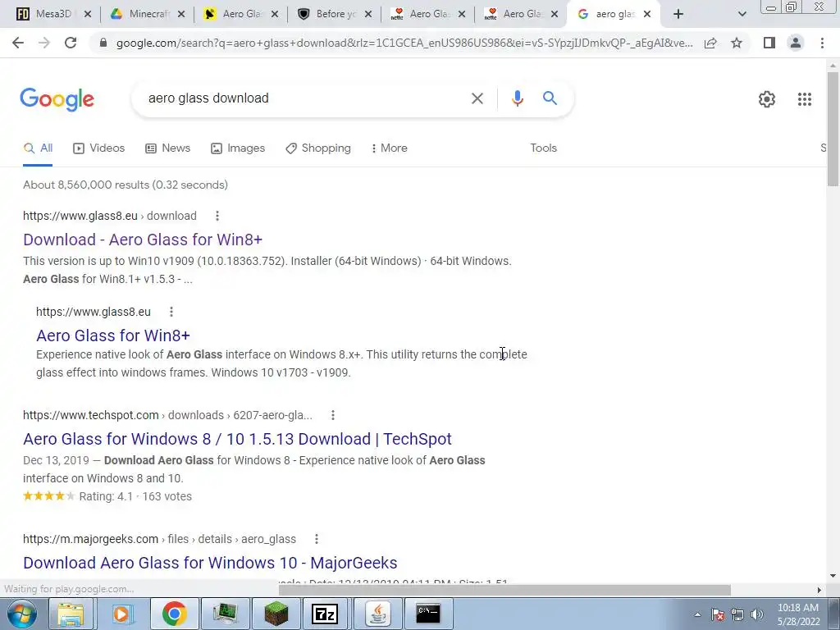
Task: Share this page from the address bar
Action: pyautogui.click(x=710, y=43)
